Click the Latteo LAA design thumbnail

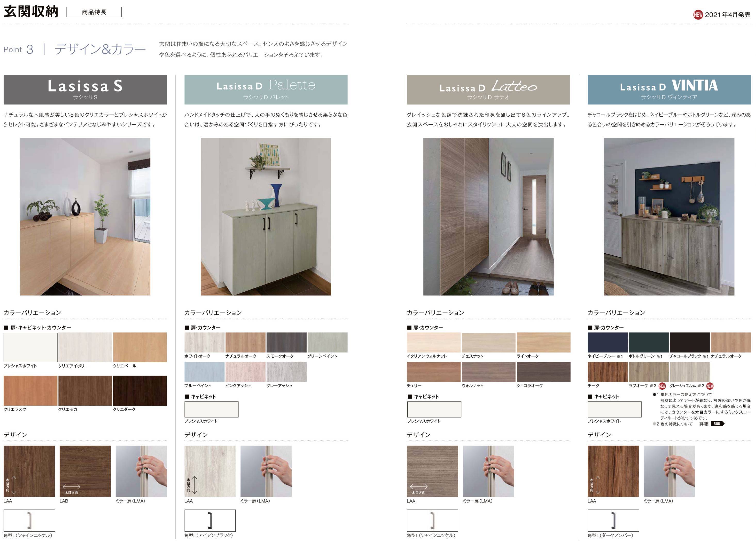pyautogui.click(x=432, y=471)
